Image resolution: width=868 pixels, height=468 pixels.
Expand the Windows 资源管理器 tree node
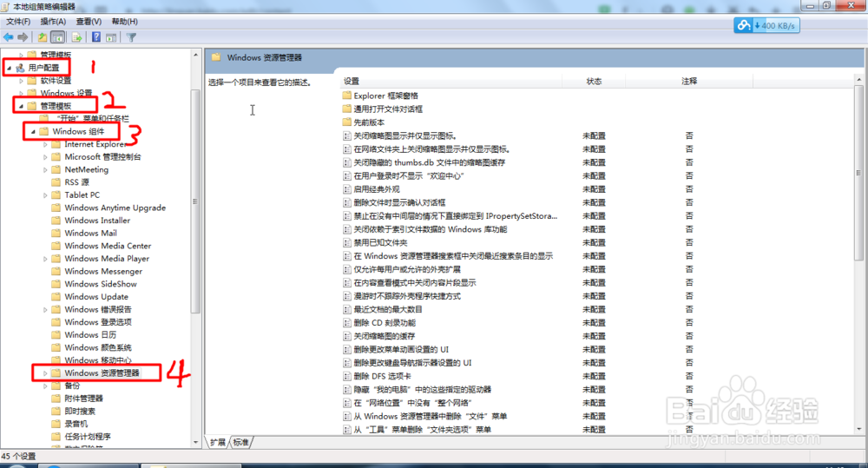click(x=45, y=373)
